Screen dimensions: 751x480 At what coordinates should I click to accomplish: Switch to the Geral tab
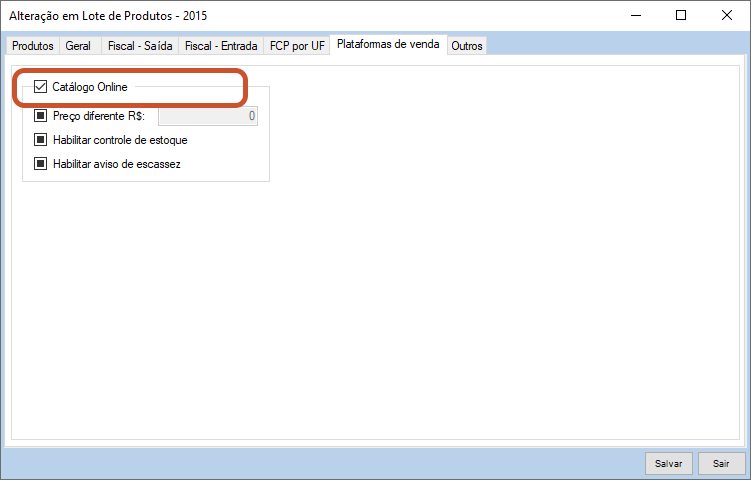78,46
